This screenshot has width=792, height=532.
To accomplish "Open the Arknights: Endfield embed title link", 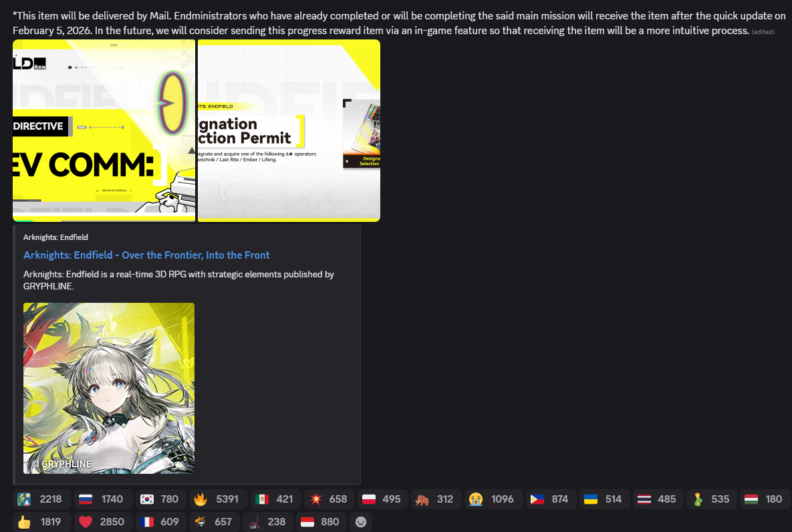I will click(x=146, y=255).
